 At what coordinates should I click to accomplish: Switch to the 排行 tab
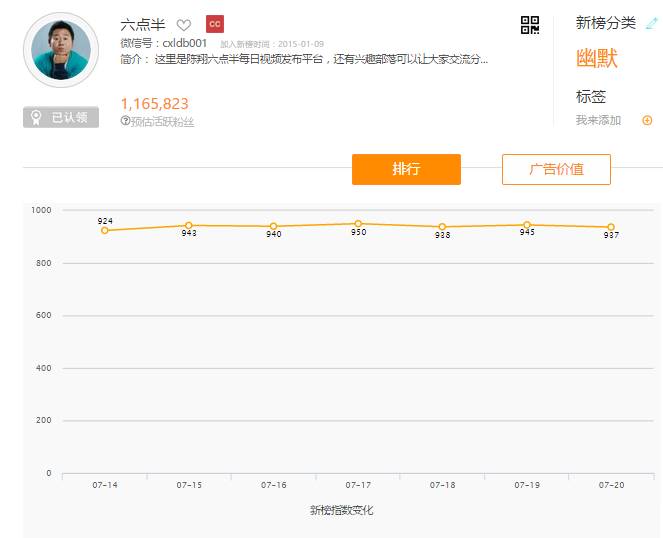[406, 169]
